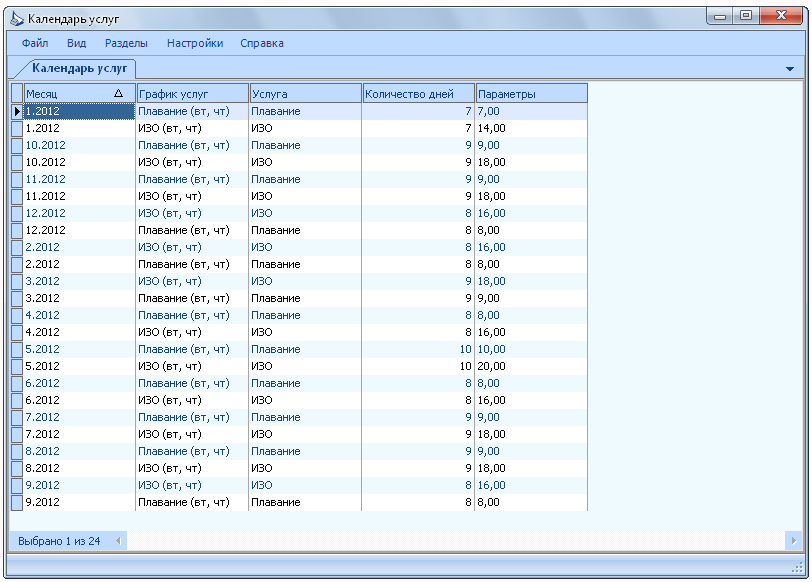
Task: Click the current-row arrow marker beside 1.2012 Плавание
Action: (x=17, y=111)
